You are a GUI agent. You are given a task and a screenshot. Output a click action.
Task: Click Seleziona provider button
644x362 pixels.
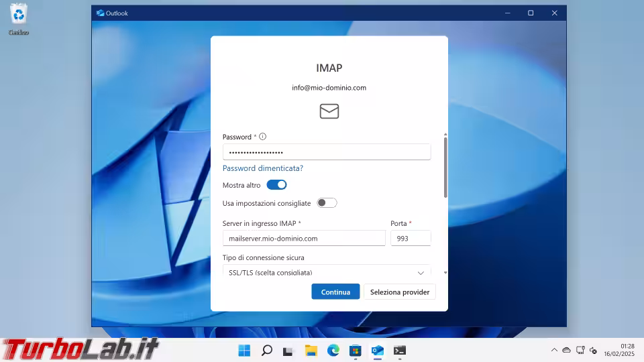tap(400, 292)
